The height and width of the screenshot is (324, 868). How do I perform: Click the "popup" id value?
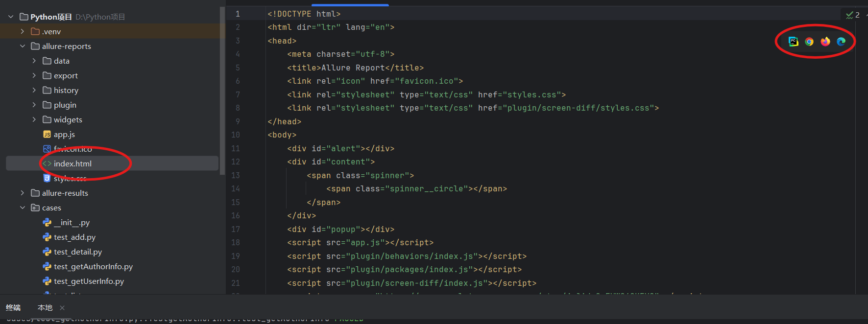pos(343,230)
